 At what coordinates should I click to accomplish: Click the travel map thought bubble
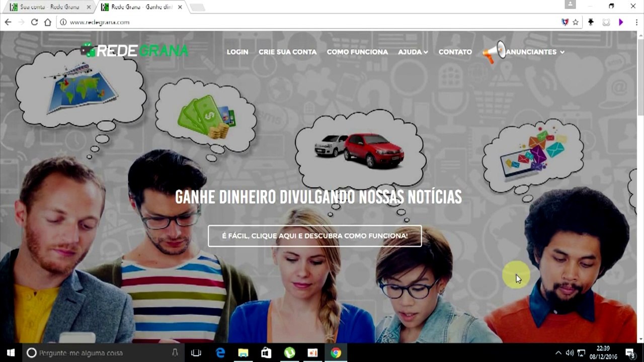click(x=80, y=88)
